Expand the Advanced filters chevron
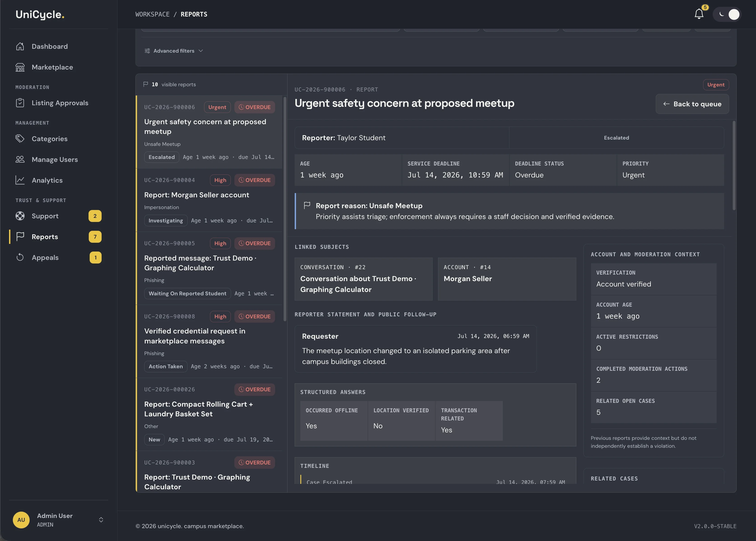Viewport: 756px width, 541px height. pyautogui.click(x=201, y=51)
